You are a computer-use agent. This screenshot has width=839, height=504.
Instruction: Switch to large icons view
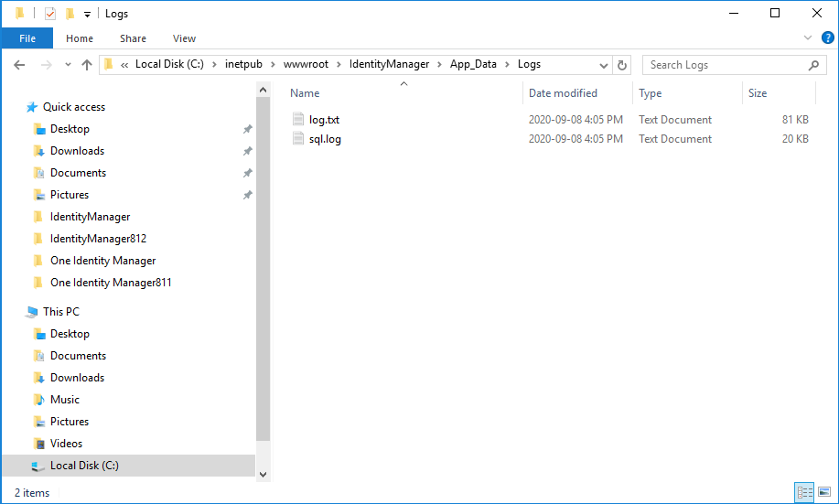click(823, 492)
